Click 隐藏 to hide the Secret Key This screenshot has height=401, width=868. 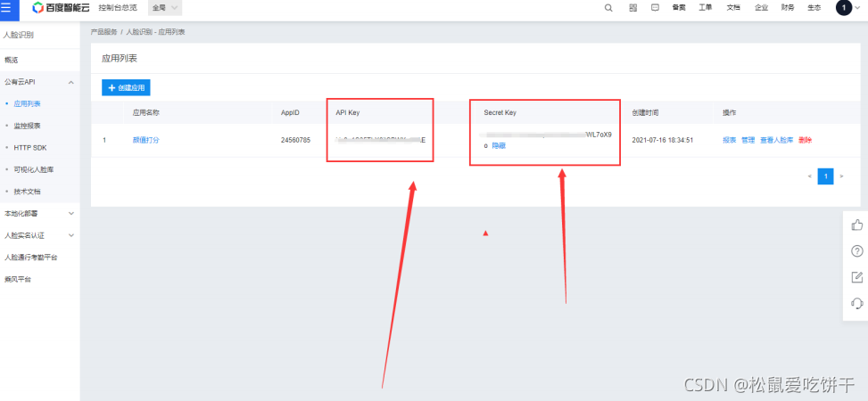pos(499,146)
